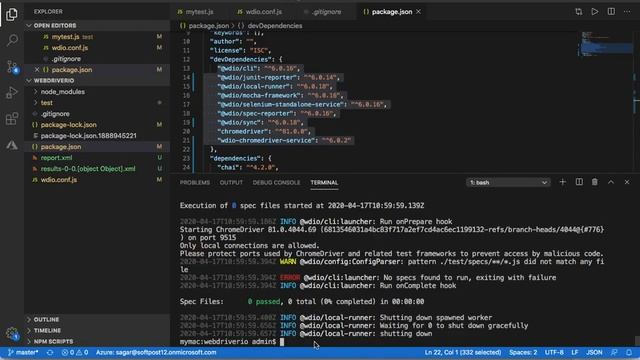The image size is (640, 360).
Task: Click the Run icon in editor toolbar
Action: coord(595,12)
